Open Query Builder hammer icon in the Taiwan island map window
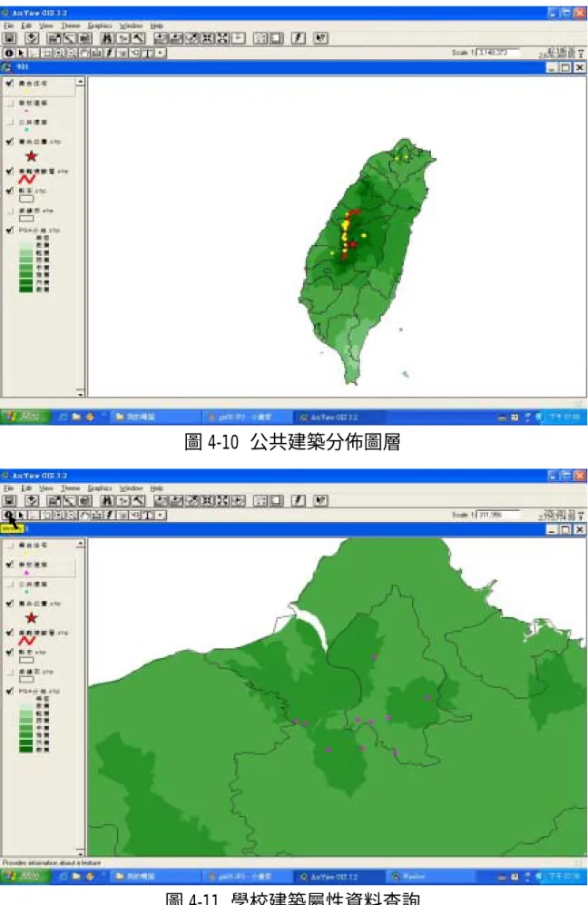This screenshot has height=905, width=588. [138, 38]
